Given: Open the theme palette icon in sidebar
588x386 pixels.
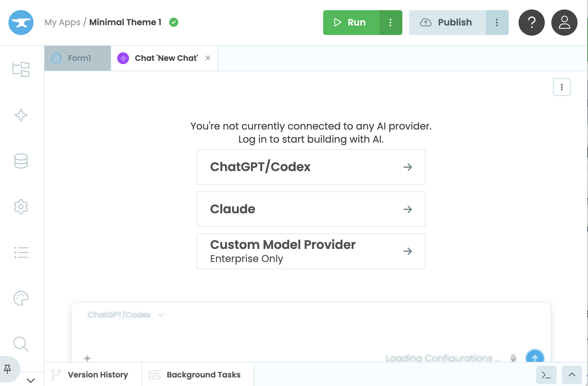Looking at the screenshot, I should tap(21, 298).
